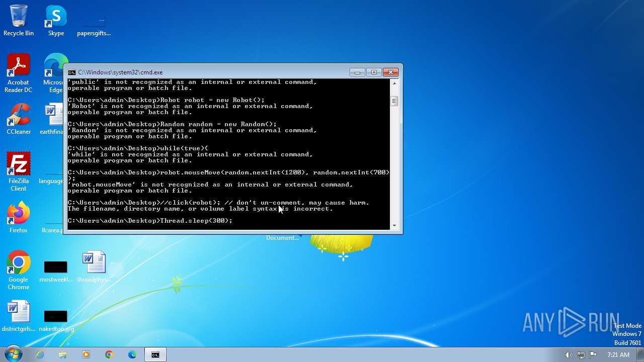The image size is (644, 362).
Task: Launch CCleaner from the desktop
Action: [19, 119]
